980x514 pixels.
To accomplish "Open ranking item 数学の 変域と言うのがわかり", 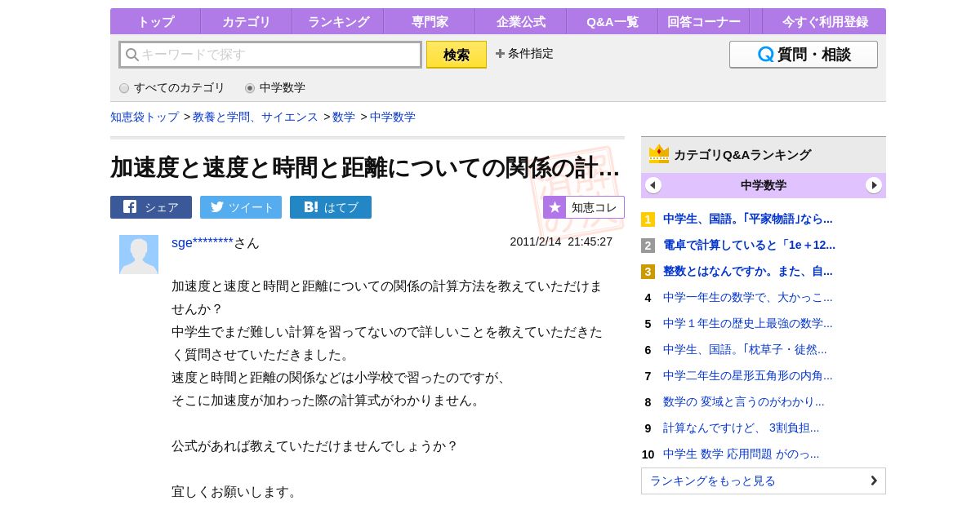I will [x=744, y=401].
